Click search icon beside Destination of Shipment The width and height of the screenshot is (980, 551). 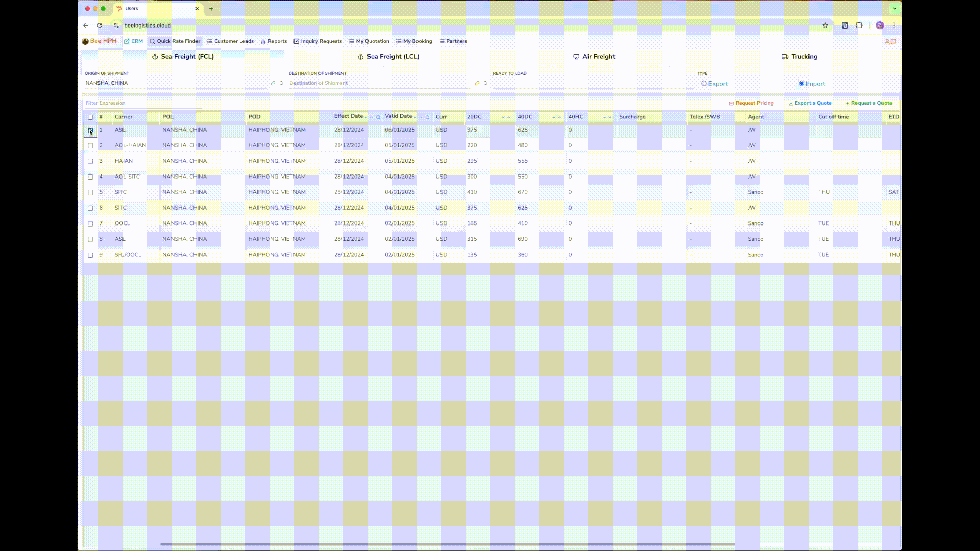[x=485, y=83]
